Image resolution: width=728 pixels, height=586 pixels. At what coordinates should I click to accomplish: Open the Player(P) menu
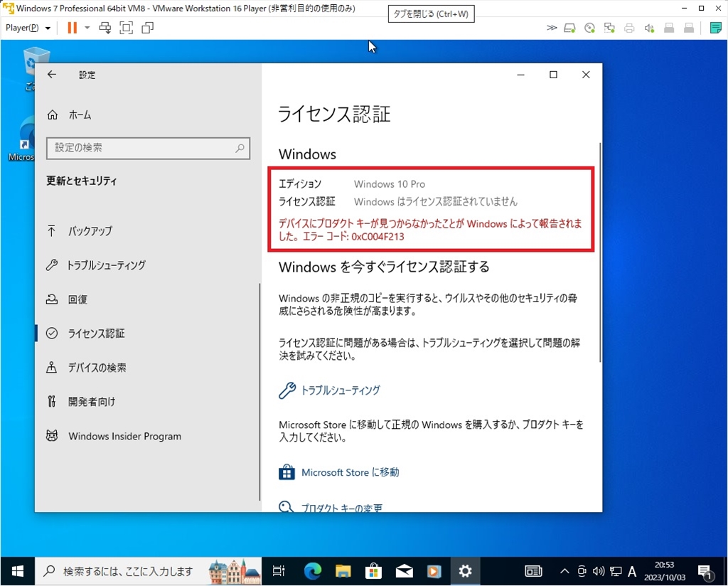pyautogui.click(x=28, y=28)
